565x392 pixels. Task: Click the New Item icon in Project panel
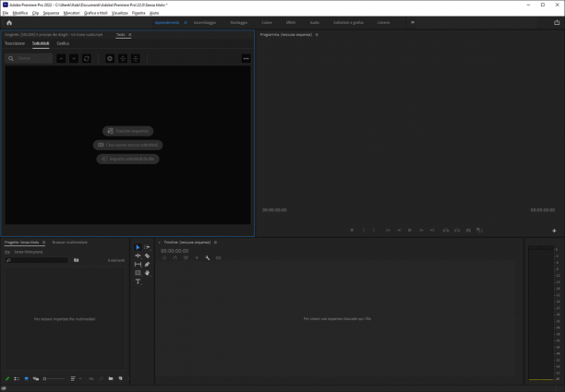[x=120, y=379]
